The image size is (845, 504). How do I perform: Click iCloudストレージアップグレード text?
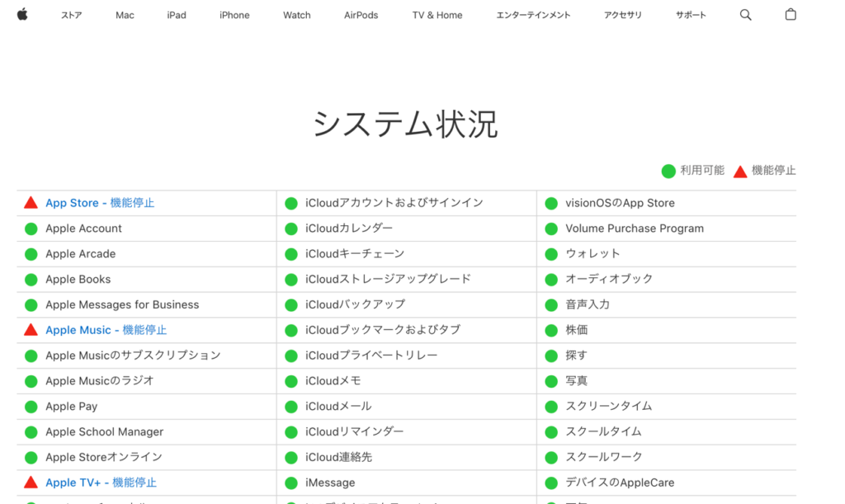pos(388,279)
